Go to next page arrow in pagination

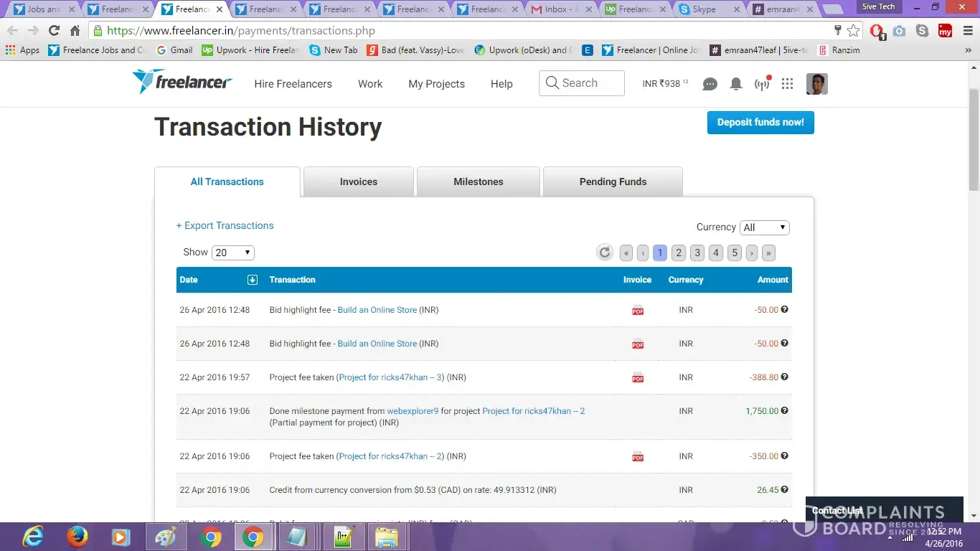click(751, 253)
